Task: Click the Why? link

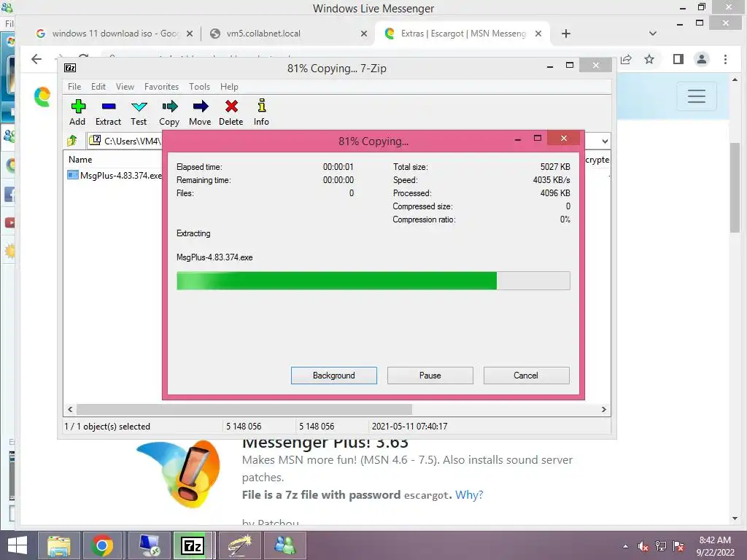Action: pyautogui.click(x=469, y=495)
